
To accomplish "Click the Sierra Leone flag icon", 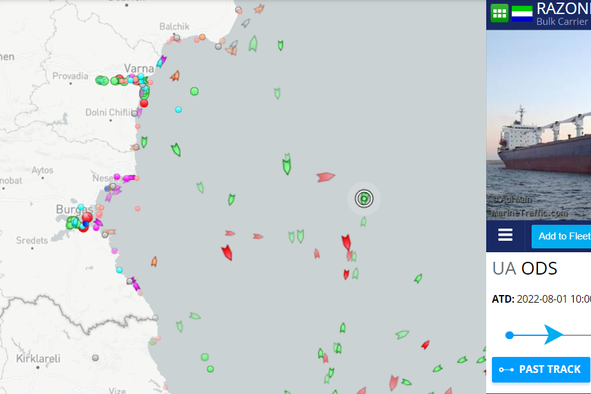I will tap(522, 14).
